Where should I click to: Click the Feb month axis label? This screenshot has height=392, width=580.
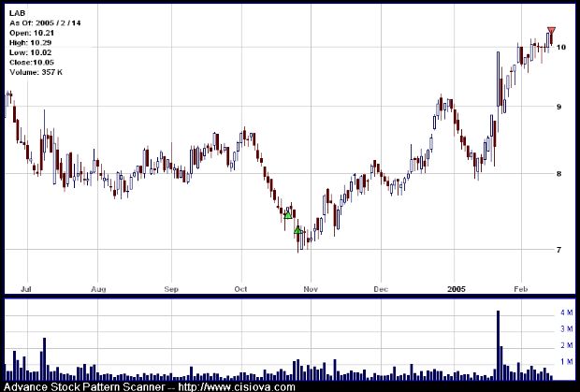pos(520,289)
